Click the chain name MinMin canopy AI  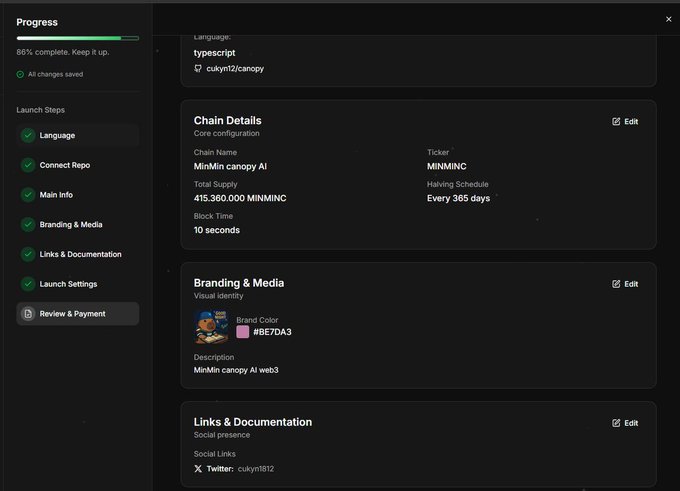230,167
